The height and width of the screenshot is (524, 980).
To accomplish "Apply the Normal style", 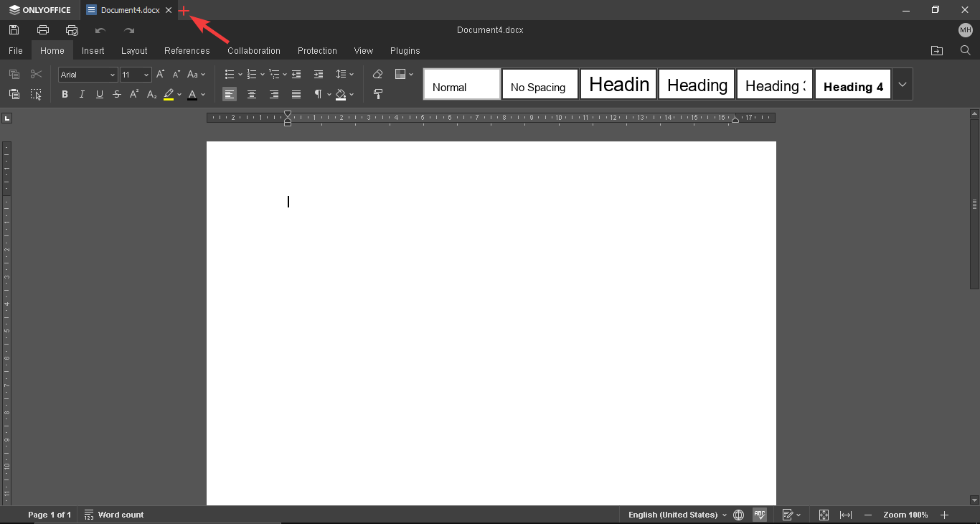I will [x=462, y=84].
